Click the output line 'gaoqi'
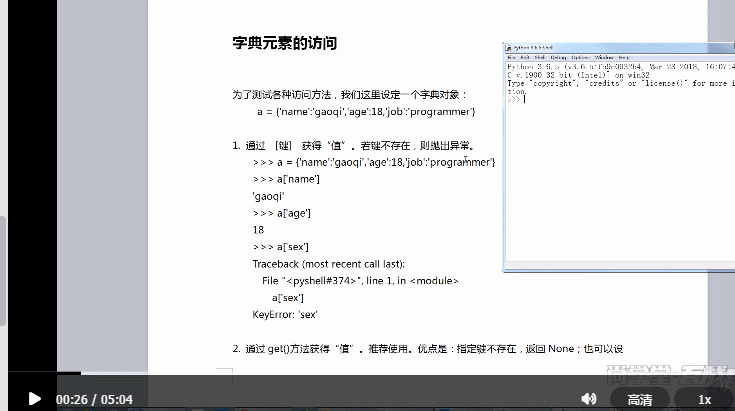 (x=268, y=196)
